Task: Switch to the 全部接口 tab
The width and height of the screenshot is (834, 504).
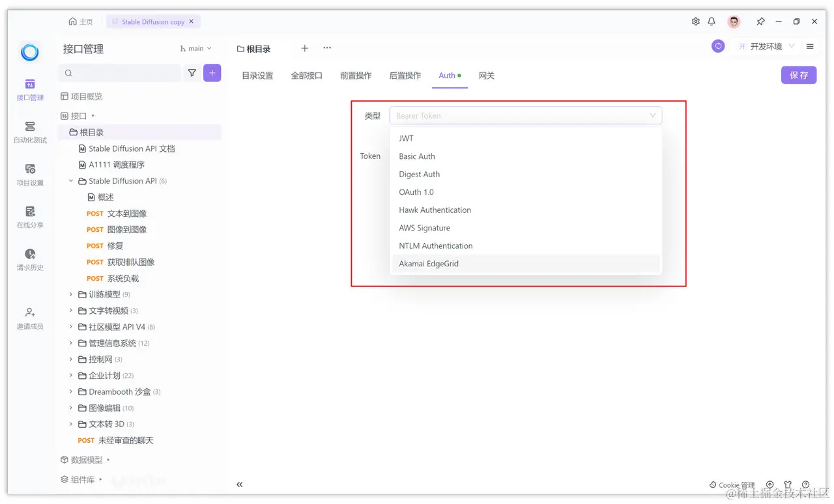Action: point(307,76)
